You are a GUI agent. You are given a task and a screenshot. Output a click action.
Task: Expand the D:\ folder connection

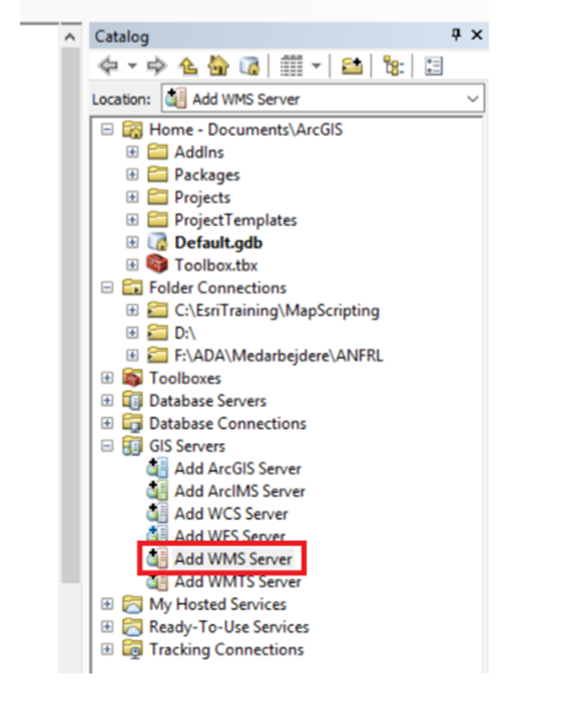(133, 333)
